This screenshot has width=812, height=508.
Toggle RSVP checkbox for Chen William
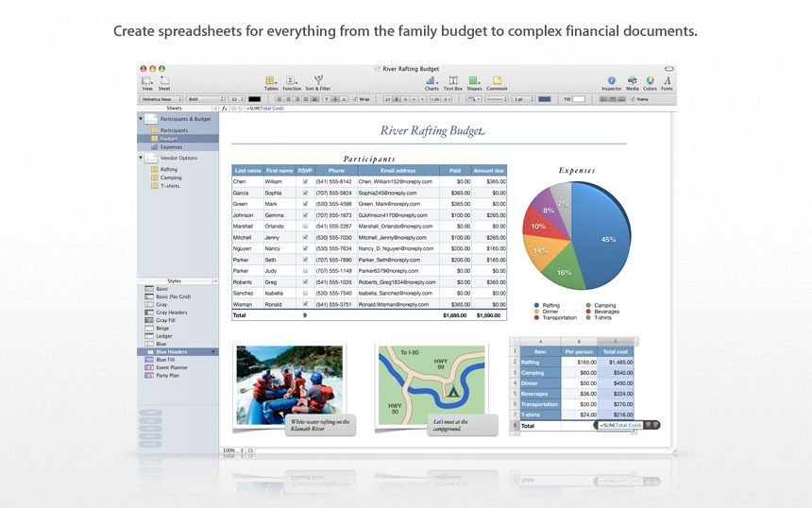[x=305, y=181]
